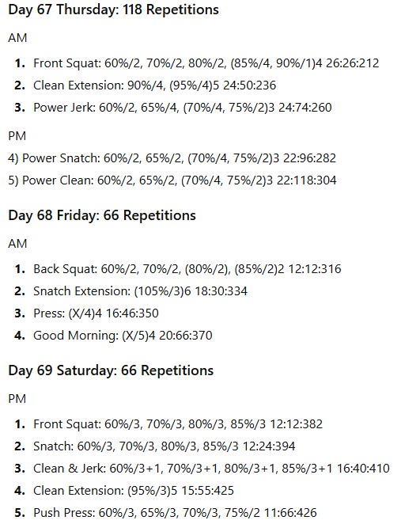Click the AM label under Day 68
This screenshot has height=524, width=420.
click(17, 244)
